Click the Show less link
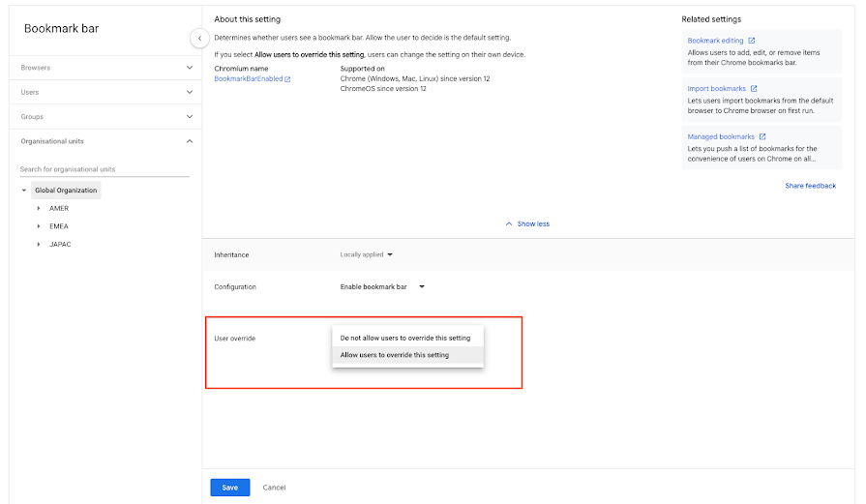This screenshot has height=504, width=866. 533,223
